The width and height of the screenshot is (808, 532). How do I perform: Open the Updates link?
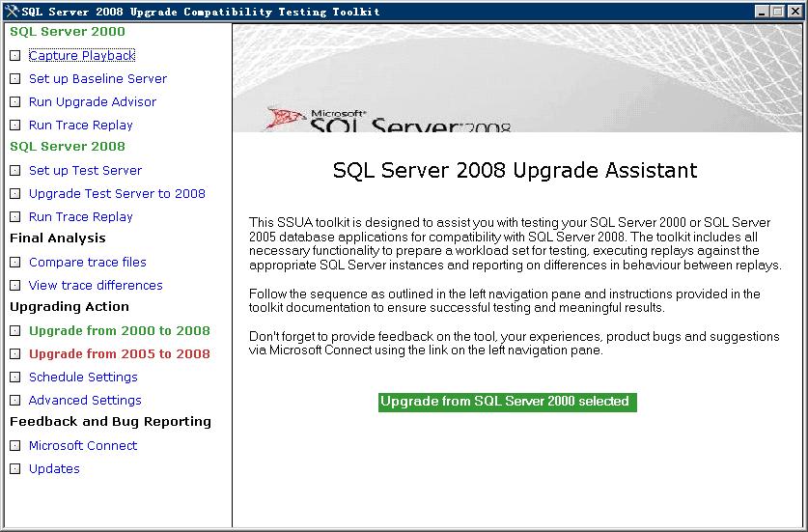point(54,468)
